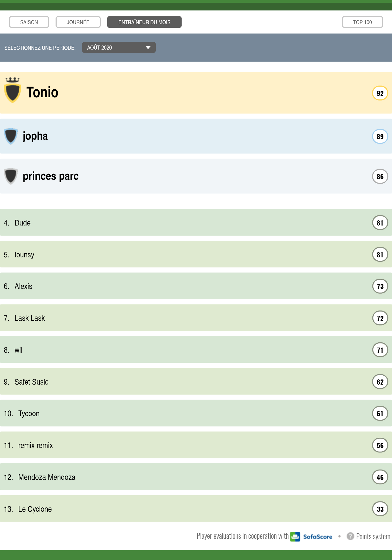Click the Points system question mark icon
The width and height of the screenshot is (392, 560).
coord(350,536)
